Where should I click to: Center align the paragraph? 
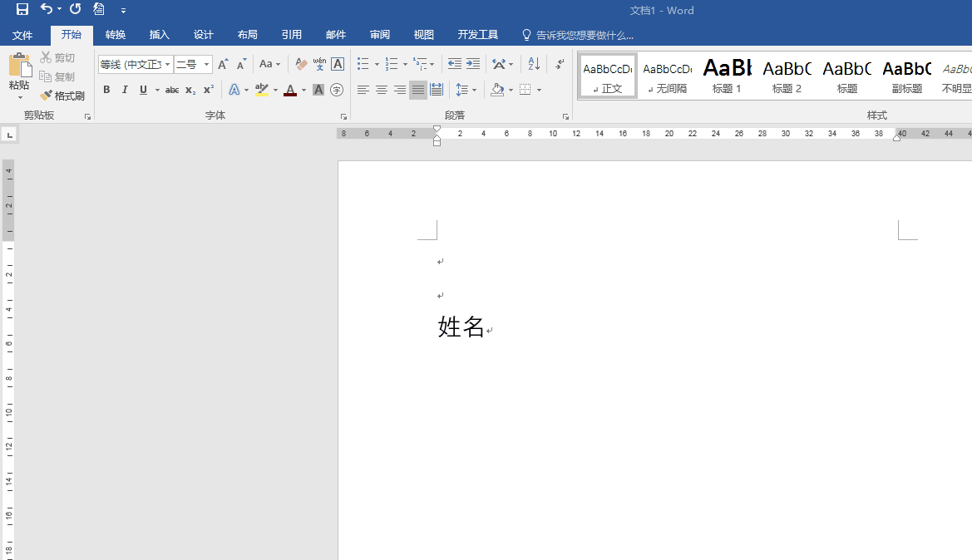tap(381, 90)
